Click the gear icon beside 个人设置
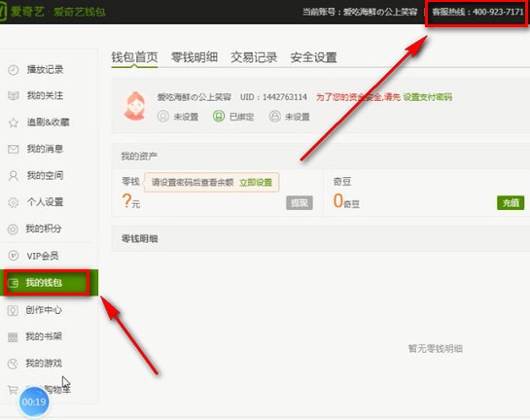This screenshot has height=420, width=530. 14,202
